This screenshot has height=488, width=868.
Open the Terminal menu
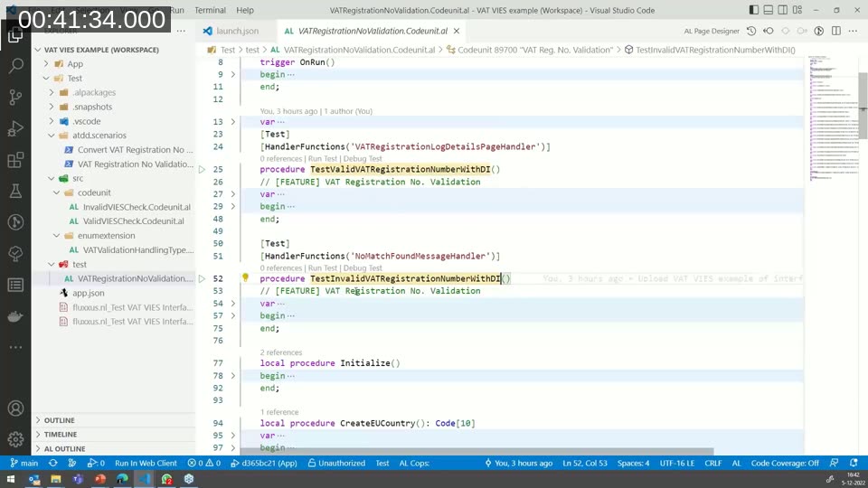210,10
